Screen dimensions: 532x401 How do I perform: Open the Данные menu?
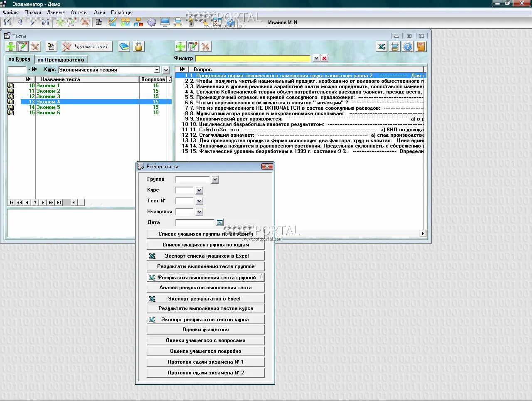(x=56, y=12)
